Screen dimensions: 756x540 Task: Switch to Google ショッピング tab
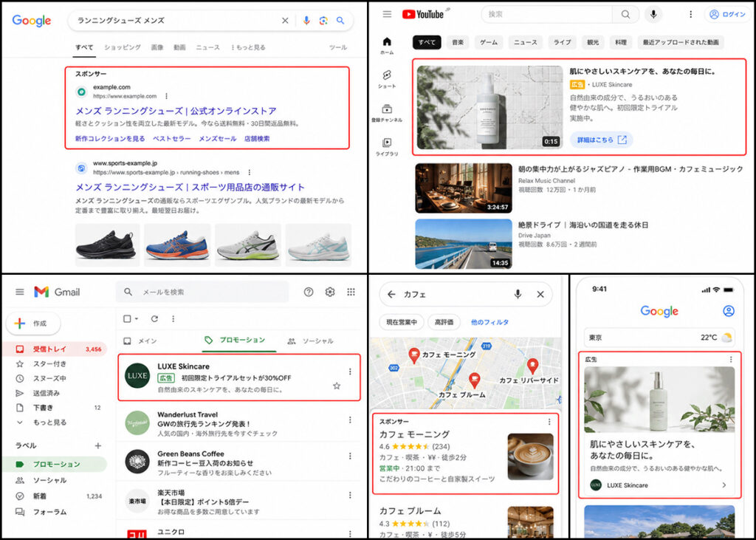(x=123, y=47)
